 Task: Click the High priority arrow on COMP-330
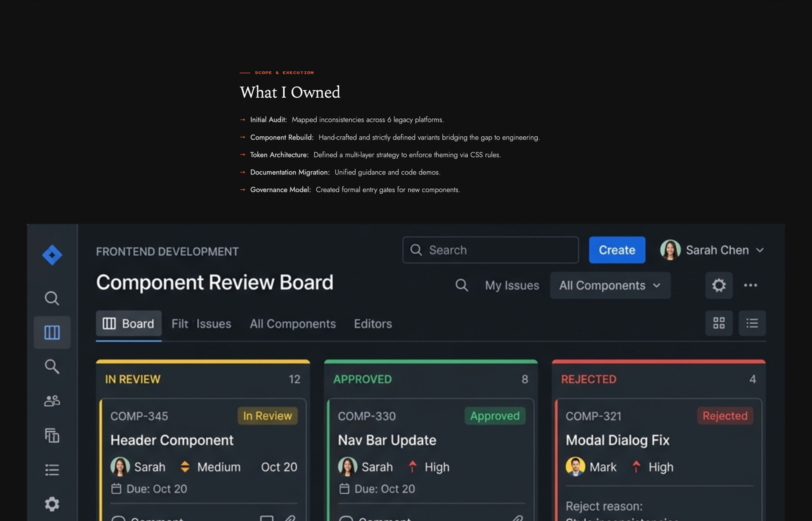tap(412, 467)
